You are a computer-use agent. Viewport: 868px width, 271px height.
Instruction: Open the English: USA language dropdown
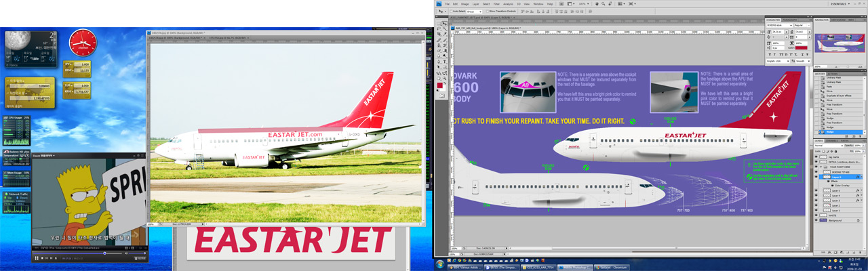(778, 60)
